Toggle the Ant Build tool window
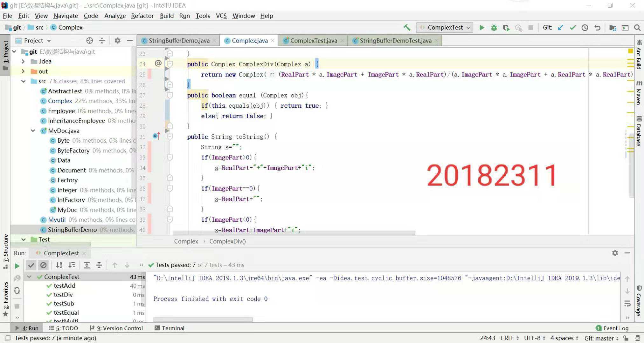This screenshot has height=343, width=644. (x=639, y=54)
